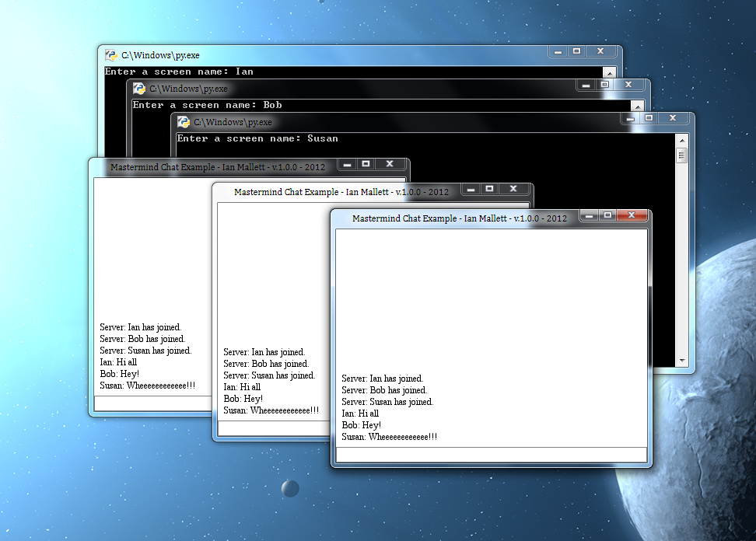Image resolution: width=756 pixels, height=541 pixels.
Task: Activate the rearmost Mastermind Chat window via its title bar
Action: click(x=218, y=166)
